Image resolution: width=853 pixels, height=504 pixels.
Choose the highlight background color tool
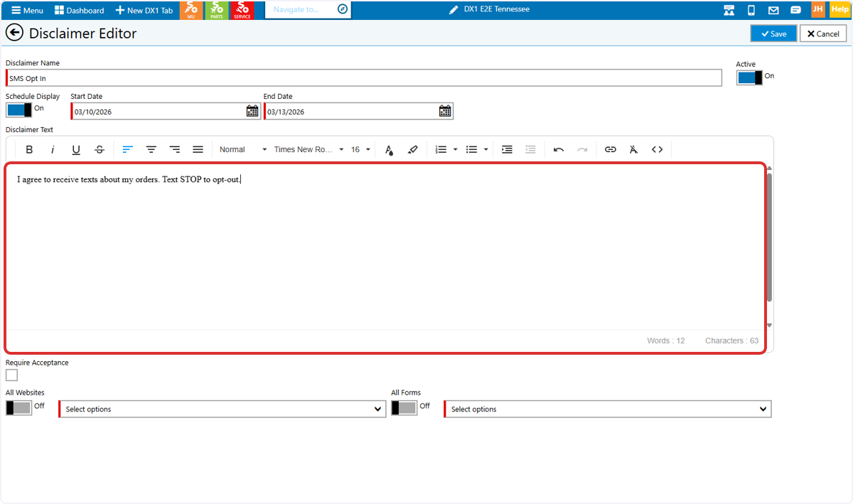pos(412,149)
